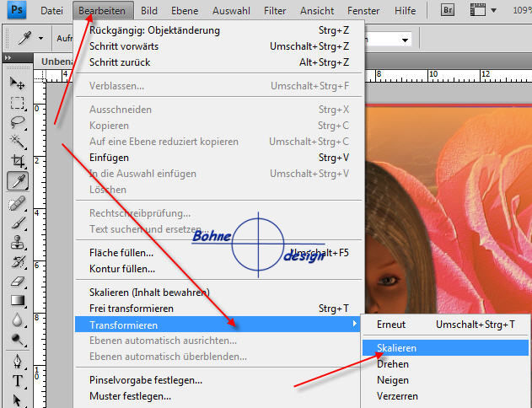Click Fläche füllen... menu entry
Screen dimensions: 532x408
(x=121, y=253)
